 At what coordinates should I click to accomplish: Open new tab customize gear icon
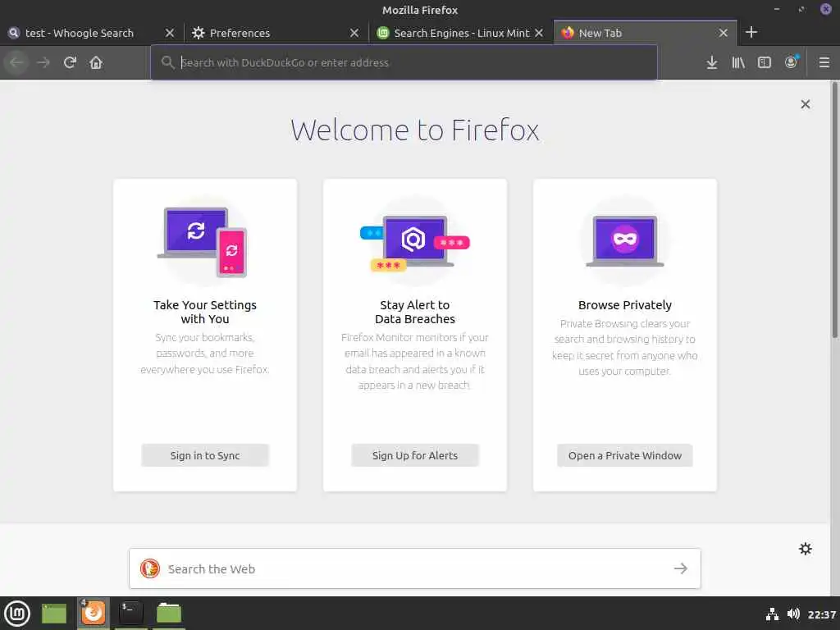coord(806,549)
